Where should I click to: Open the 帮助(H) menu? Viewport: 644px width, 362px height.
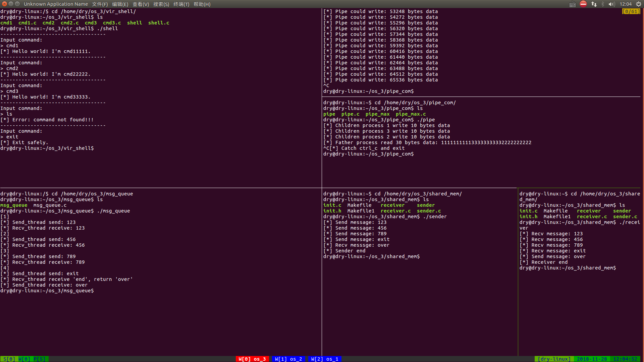[x=202, y=4]
